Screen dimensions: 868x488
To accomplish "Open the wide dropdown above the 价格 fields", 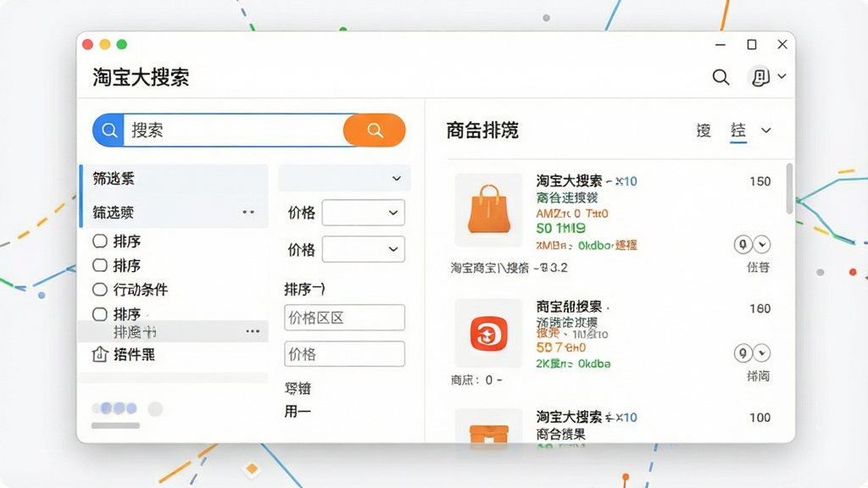I will click(x=344, y=178).
